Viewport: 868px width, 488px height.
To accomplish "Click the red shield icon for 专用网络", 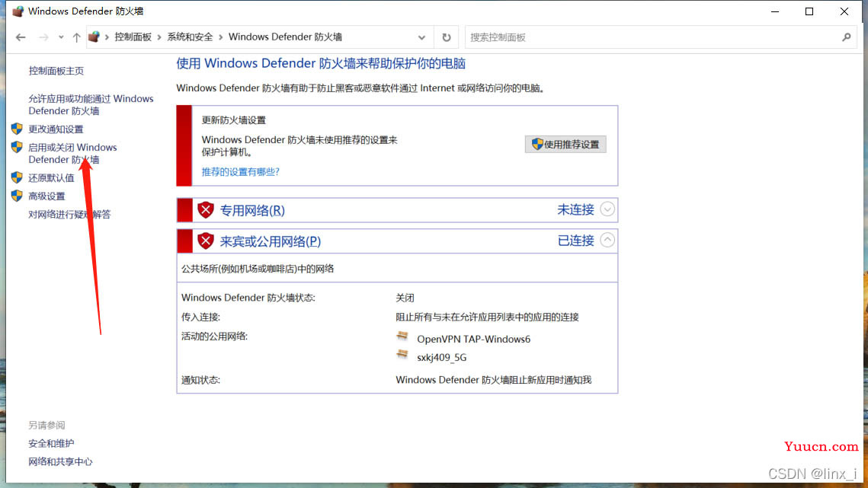I will (206, 210).
